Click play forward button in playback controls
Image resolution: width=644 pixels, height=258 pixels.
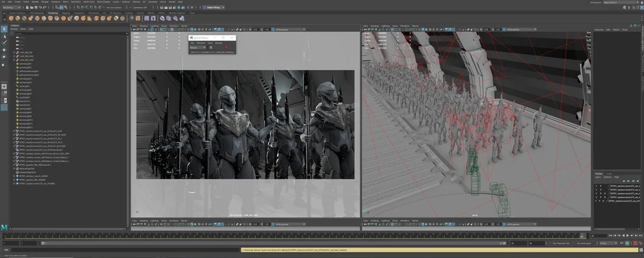point(627,236)
